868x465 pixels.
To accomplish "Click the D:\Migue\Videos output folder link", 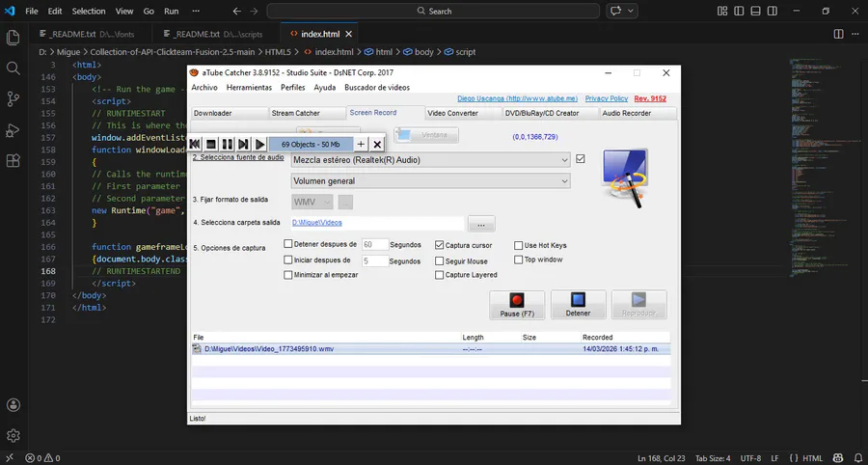I will coord(317,223).
